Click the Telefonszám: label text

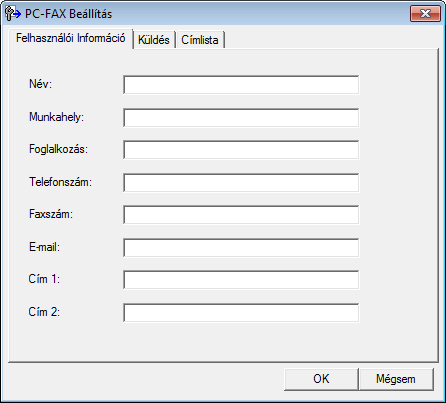(x=60, y=182)
